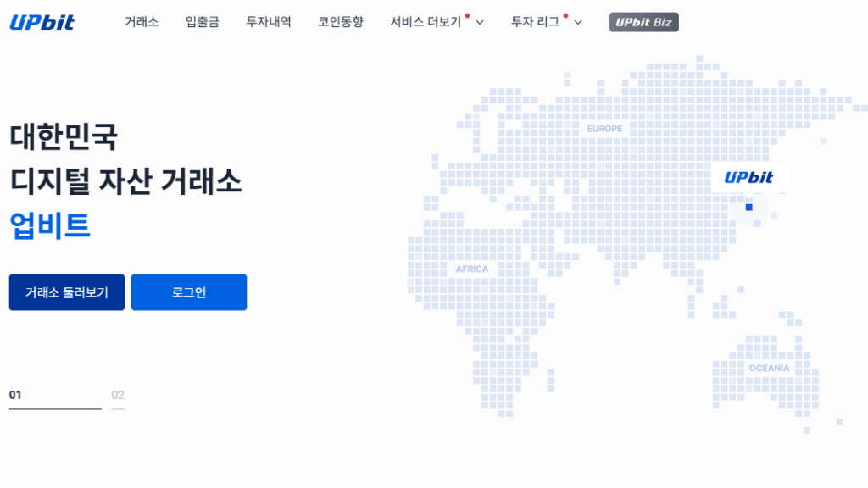Expand the chevron next to 서비스 더보기

(x=480, y=23)
